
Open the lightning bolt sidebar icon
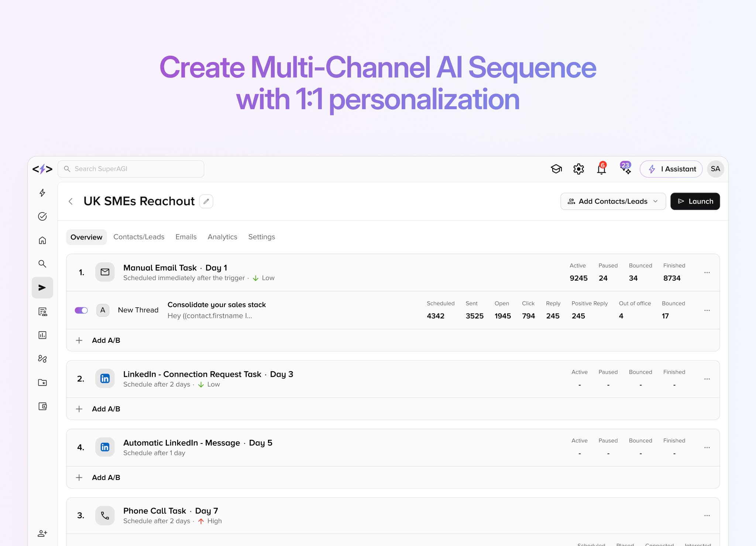coord(42,193)
